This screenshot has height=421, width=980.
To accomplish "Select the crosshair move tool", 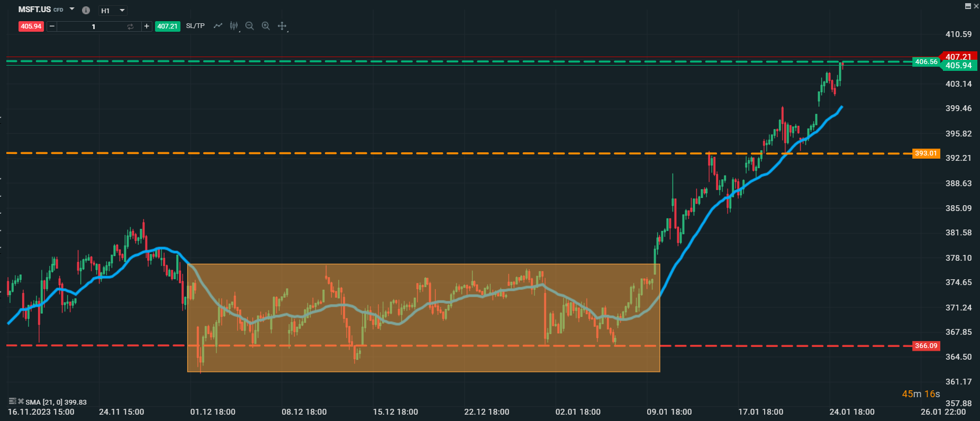I will point(282,26).
